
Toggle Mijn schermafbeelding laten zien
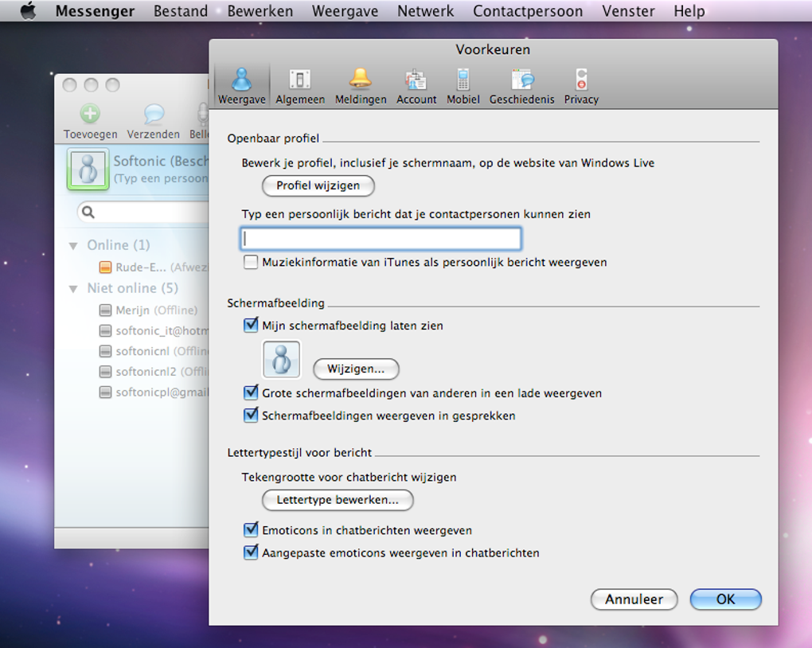pos(251,325)
